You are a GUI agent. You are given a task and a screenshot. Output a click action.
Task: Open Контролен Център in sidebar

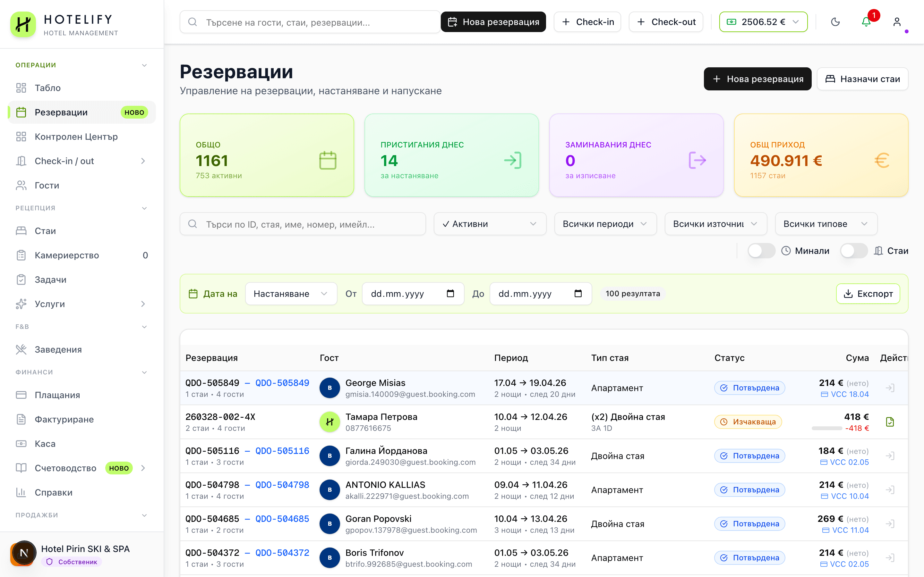[76, 137]
